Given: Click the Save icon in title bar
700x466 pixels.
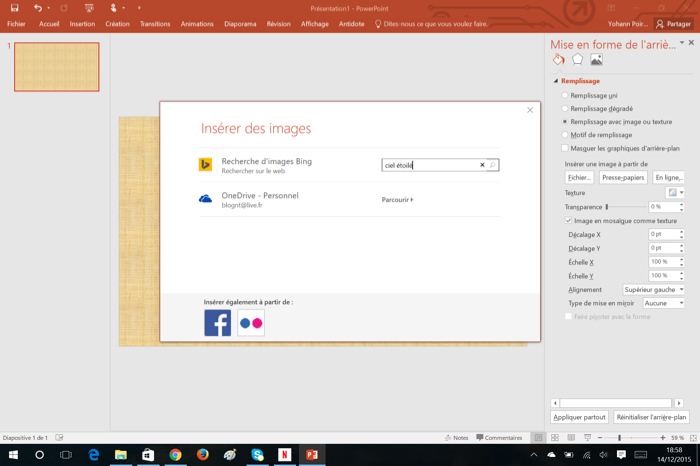Looking at the screenshot, I should point(14,8).
